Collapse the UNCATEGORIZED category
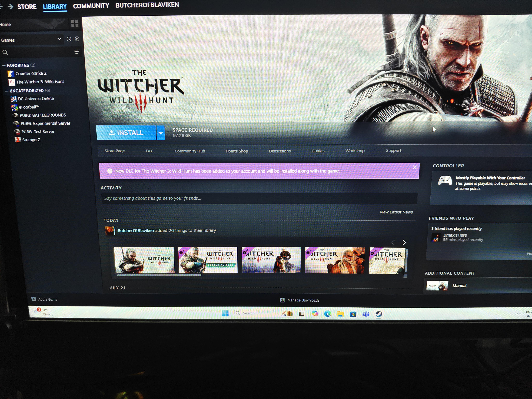 pyautogui.click(x=7, y=91)
